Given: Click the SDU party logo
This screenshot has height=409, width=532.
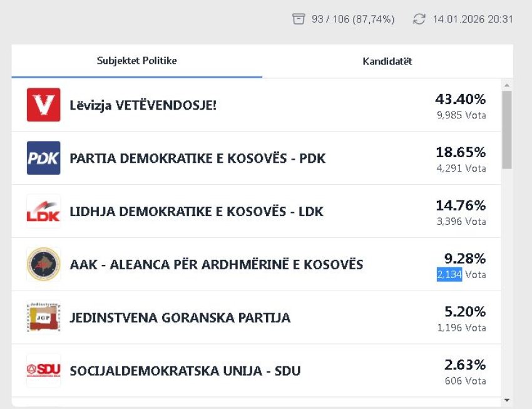Looking at the screenshot, I should (x=43, y=370).
